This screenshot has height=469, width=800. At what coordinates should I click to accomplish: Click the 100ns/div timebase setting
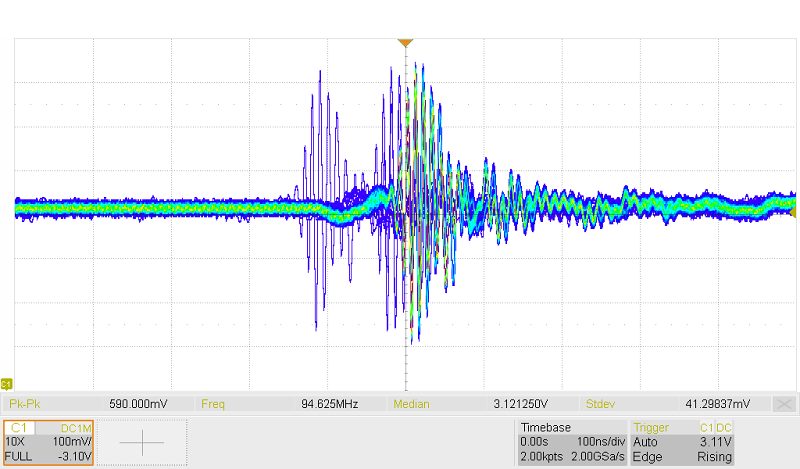[599, 441]
